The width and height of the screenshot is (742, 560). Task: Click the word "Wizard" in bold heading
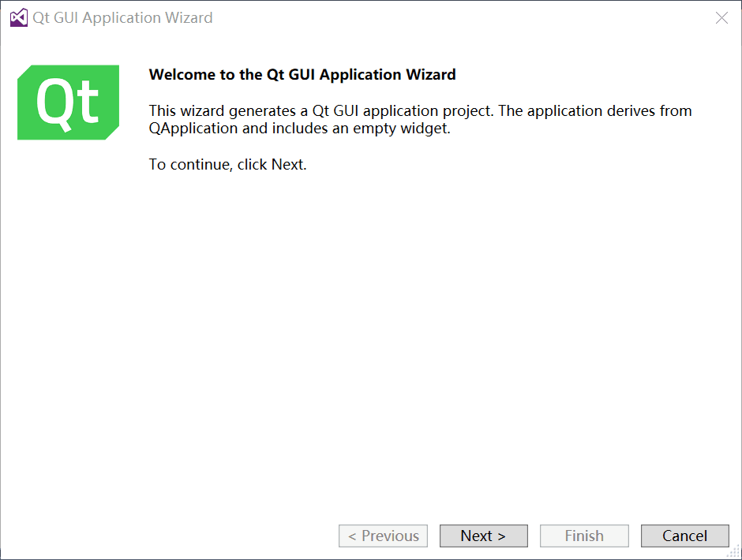[x=431, y=75]
